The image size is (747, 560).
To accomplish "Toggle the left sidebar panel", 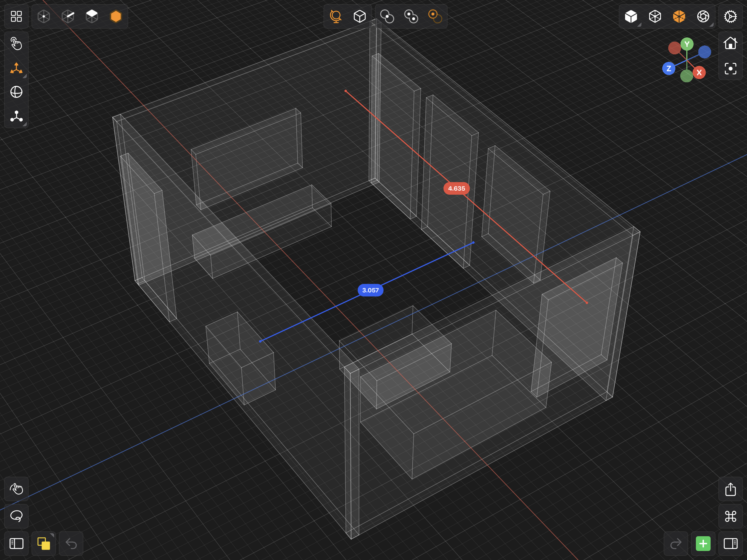I will pyautogui.click(x=16, y=544).
